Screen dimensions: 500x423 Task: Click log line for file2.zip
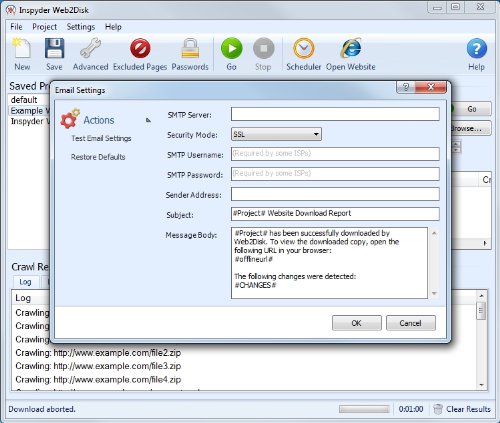[98, 353]
